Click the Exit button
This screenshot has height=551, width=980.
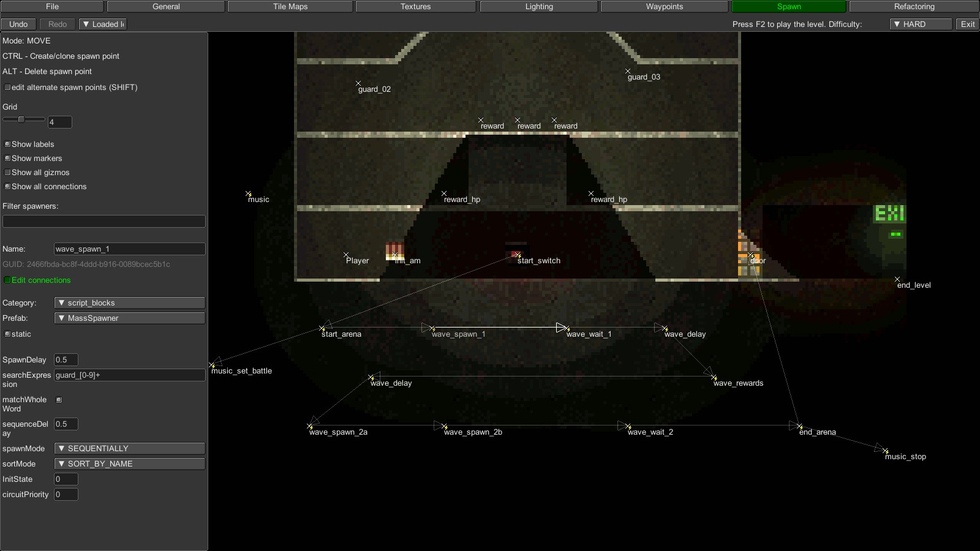[x=968, y=24]
